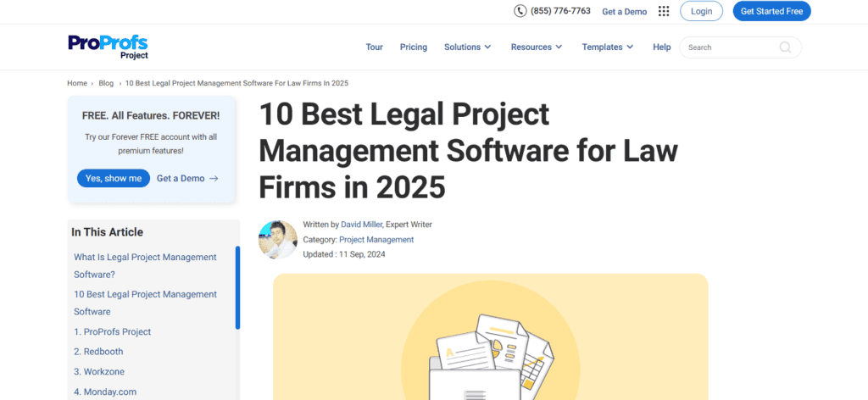Call the (855) 776-7763 phone number link
The width and height of the screenshot is (868, 400).
pyautogui.click(x=560, y=10)
